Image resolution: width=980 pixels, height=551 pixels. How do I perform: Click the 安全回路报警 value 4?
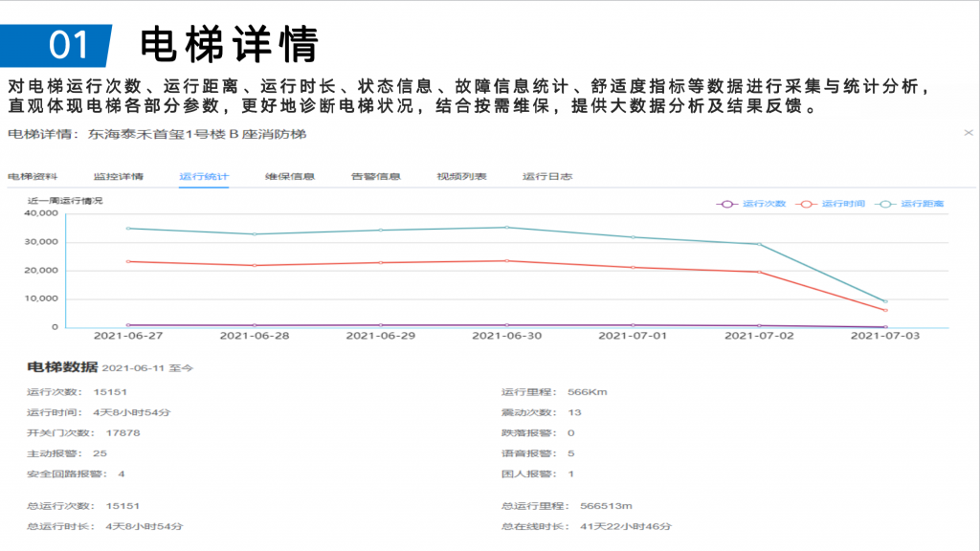(122, 474)
